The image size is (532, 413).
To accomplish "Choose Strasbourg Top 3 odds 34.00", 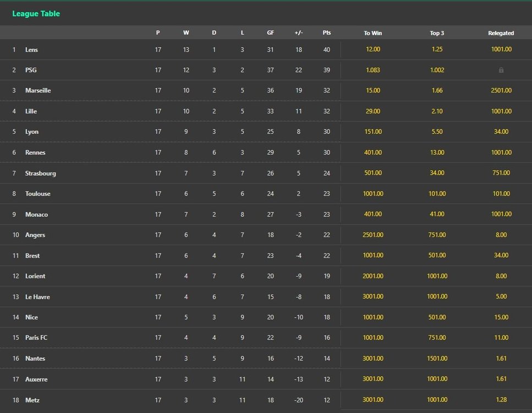I will [x=437, y=173].
